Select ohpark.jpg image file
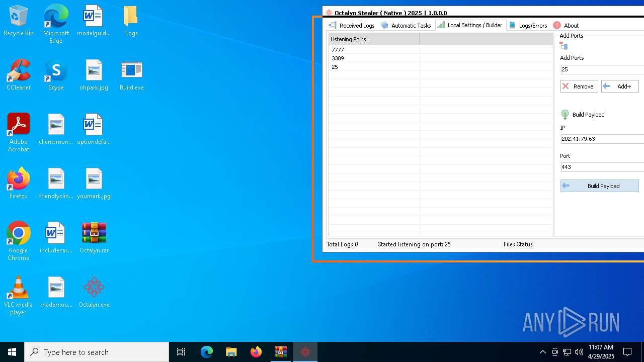Viewport: 644px width, 362px height. click(x=94, y=75)
